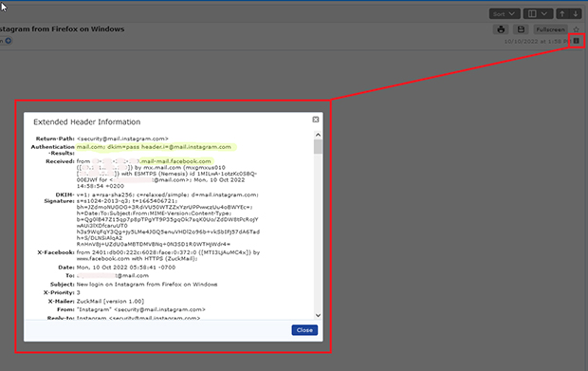Click the Date value Mon, 10 Oct 2022
This screenshot has width=588, height=371.
126,268
